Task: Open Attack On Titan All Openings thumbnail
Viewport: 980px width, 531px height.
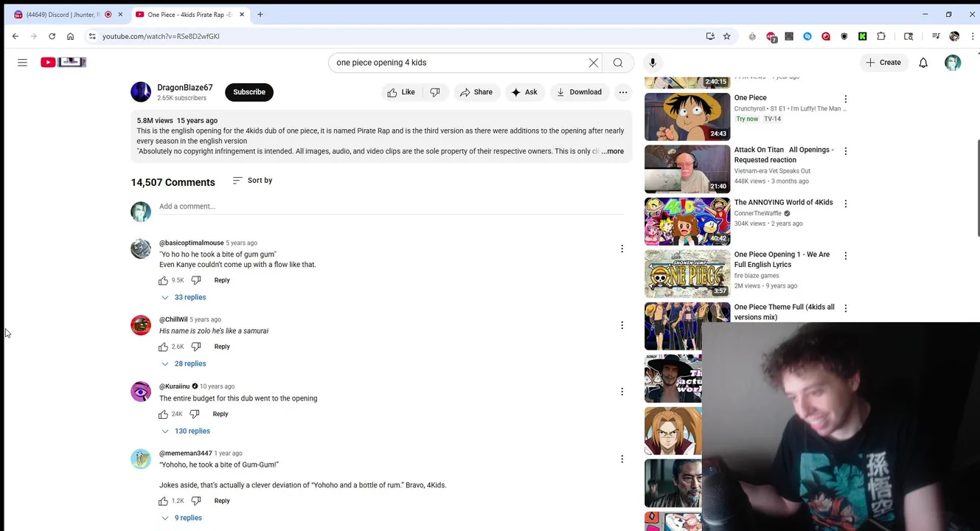Action: coord(687,169)
